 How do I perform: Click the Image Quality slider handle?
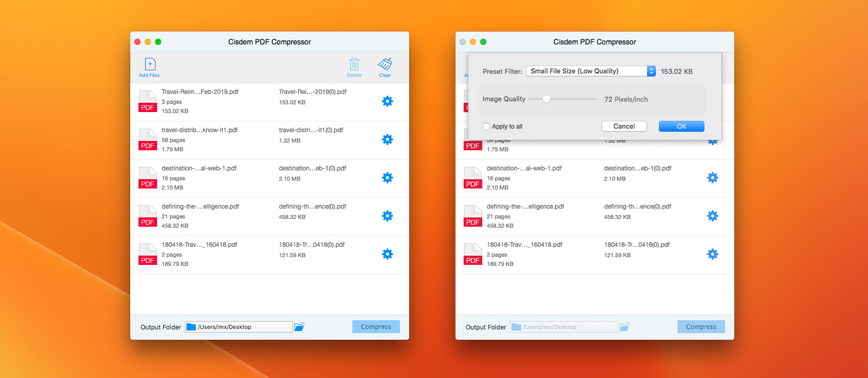(546, 99)
